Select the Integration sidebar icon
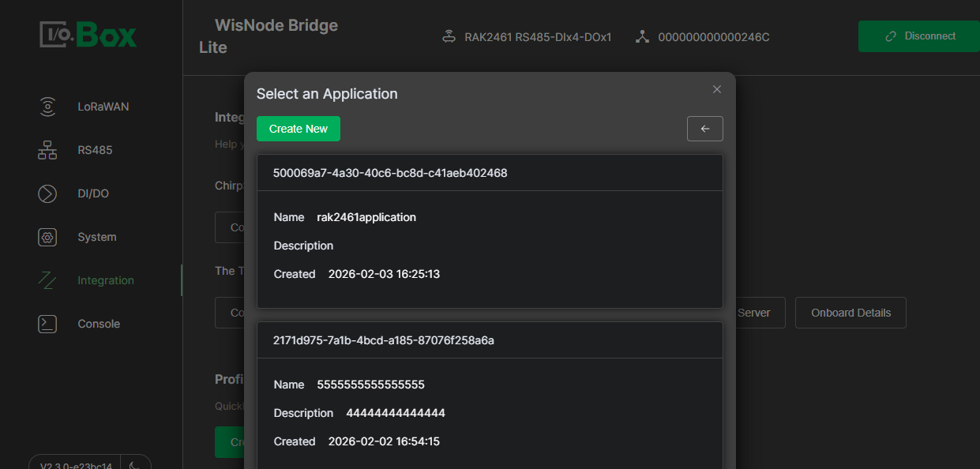 [x=47, y=280]
